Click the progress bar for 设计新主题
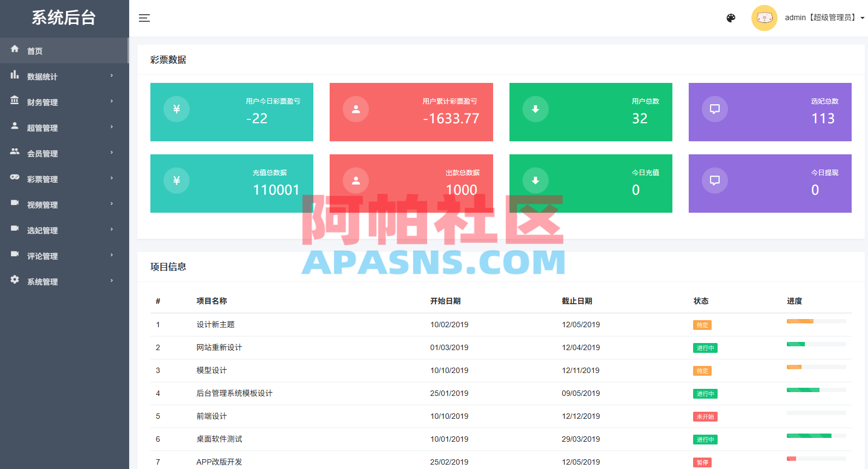This screenshot has width=868, height=469. point(816,321)
